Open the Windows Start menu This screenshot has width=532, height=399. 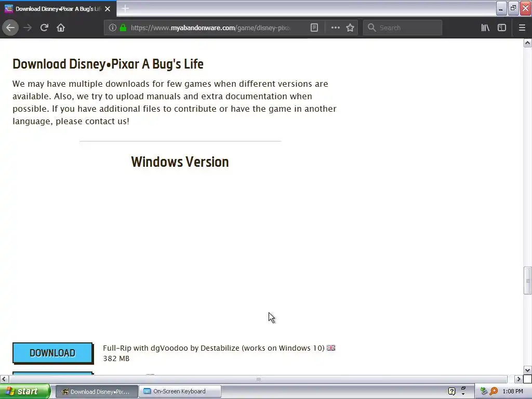(x=24, y=391)
